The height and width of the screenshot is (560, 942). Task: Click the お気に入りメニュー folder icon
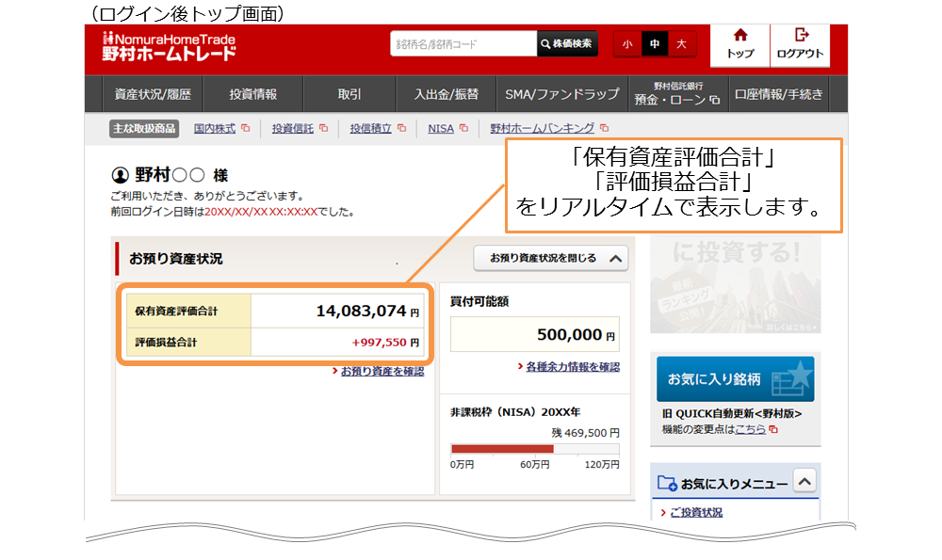(x=667, y=483)
